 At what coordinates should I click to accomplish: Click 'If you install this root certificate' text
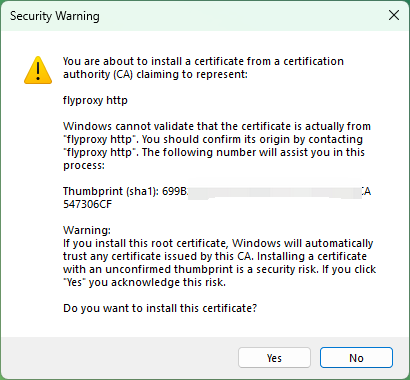coord(219,263)
